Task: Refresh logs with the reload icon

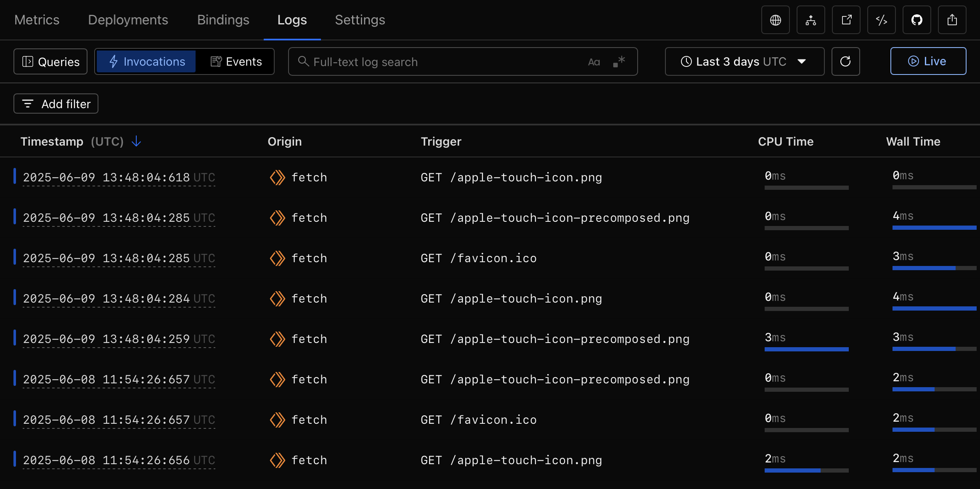Action: 845,61
